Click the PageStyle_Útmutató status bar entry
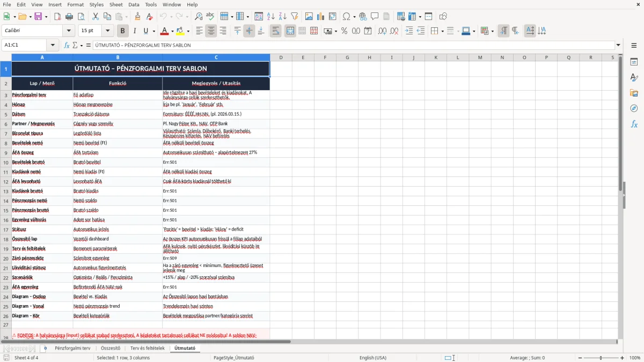The width and height of the screenshot is (644, 362). click(233, 358)
